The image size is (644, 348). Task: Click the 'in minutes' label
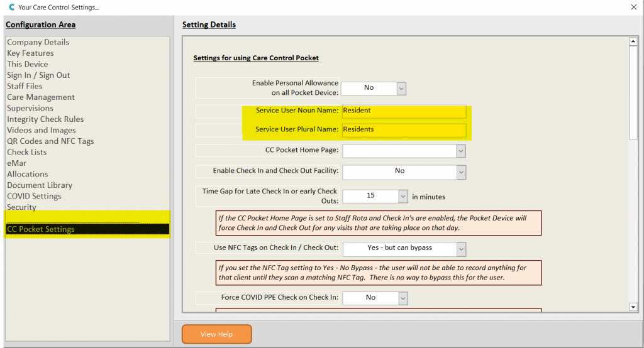428,197
